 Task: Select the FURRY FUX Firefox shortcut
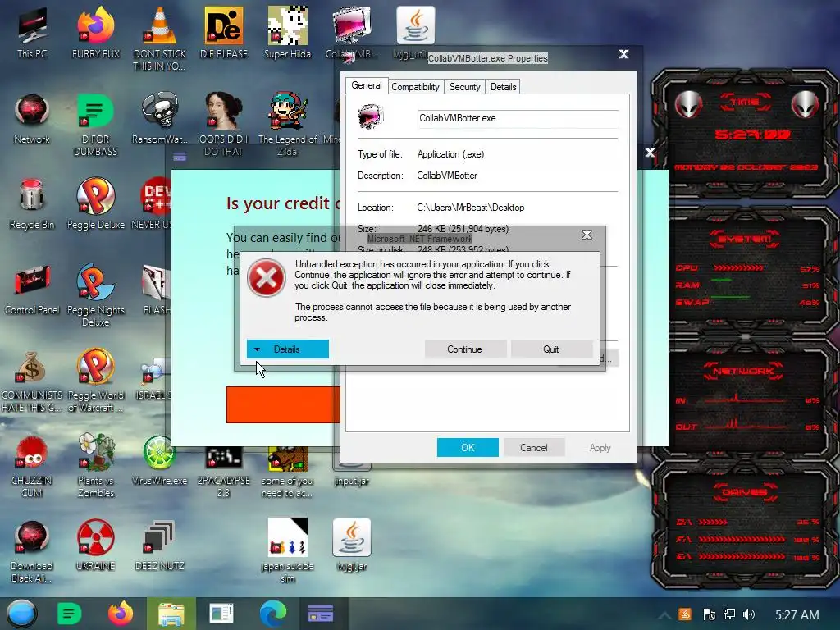(x=96, y=33)
